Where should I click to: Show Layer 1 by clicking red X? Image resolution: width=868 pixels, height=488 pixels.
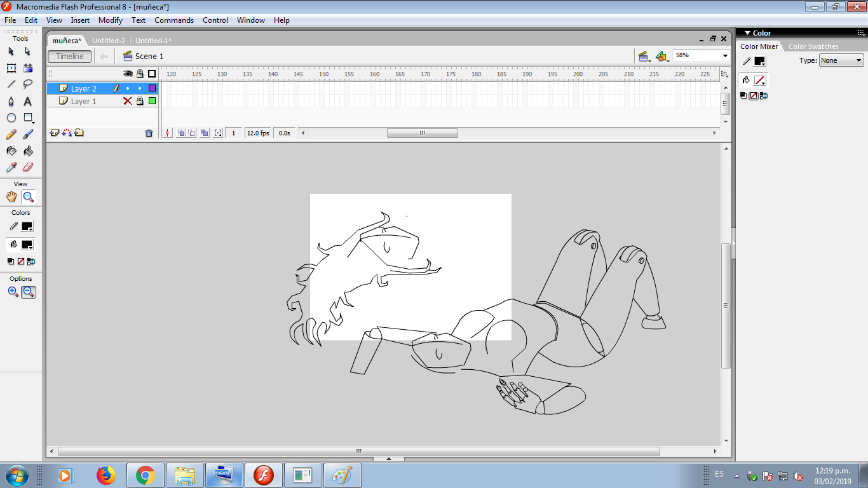coord(128,101)
